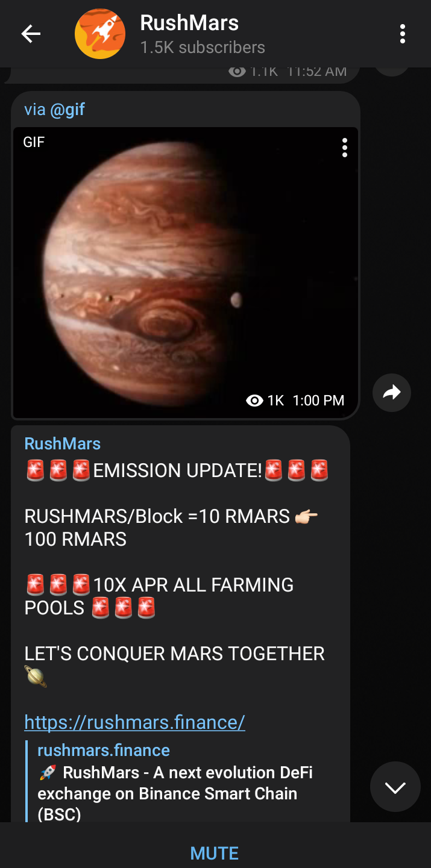Viewport: 431px width, 868px height.
Task: Open the https://rushmars.finance/ link
Action: click(x=134, y=722)
